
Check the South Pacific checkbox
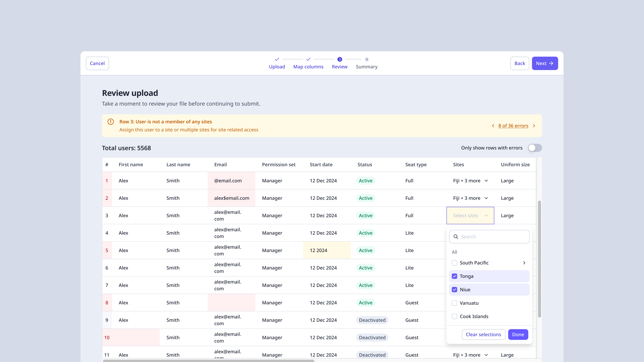pos(454,263)
